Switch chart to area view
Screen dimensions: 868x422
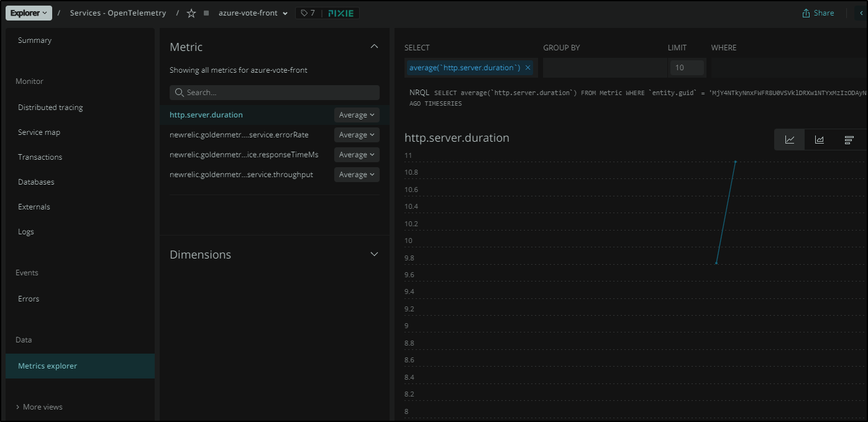coord(820,140)
